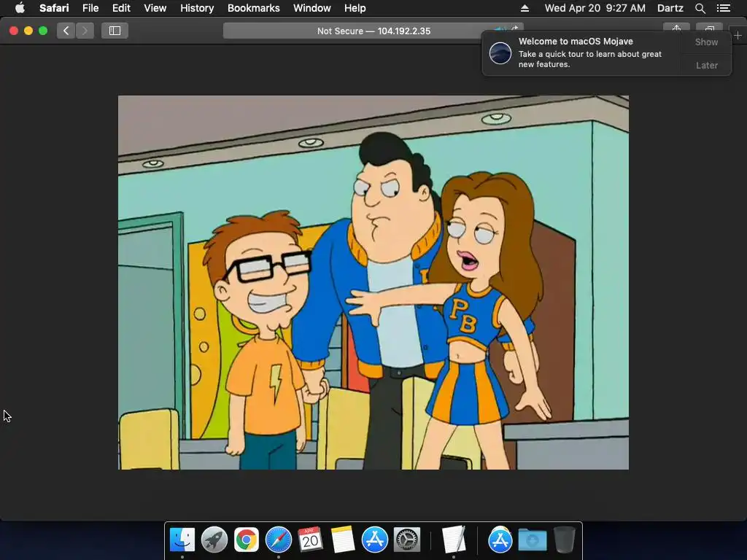The height and width of the screenshot is (560, 747).
Task: Click the reload arrow in address bar
Action: click(515, 28)
